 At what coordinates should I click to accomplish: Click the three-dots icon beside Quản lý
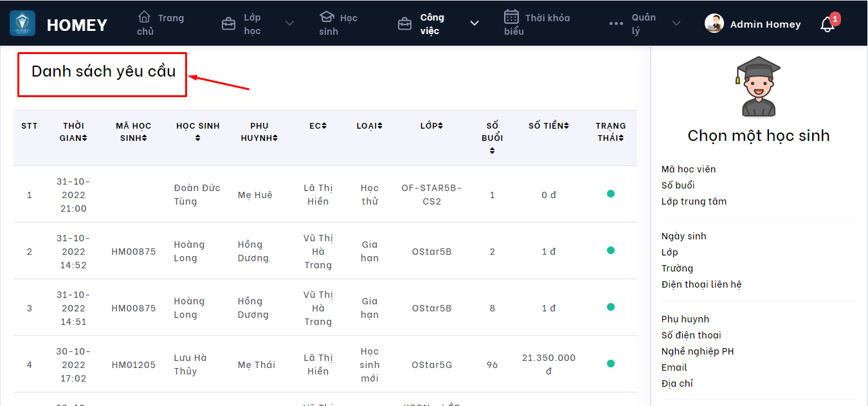point(616,24)
